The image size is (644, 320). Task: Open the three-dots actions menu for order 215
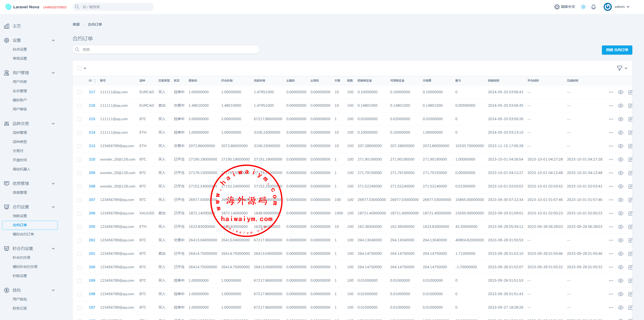pos(611,119)
